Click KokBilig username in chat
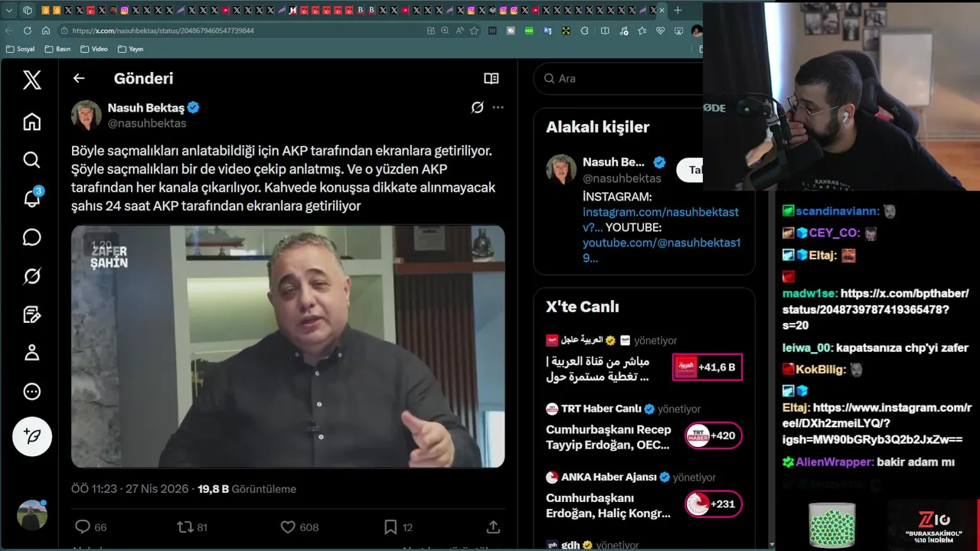The height and width of the screenshot is (551, 980). pos(820,370)
